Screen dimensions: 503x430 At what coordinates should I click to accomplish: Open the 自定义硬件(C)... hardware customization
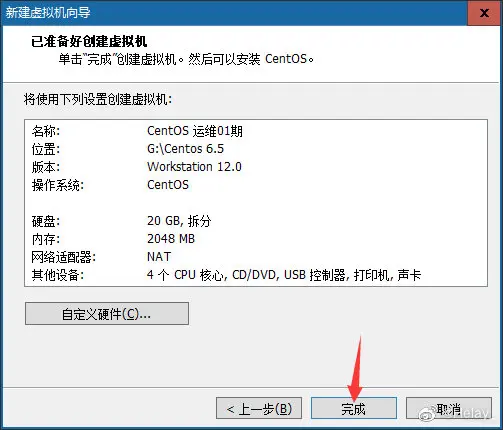click(x=107, y=313)
